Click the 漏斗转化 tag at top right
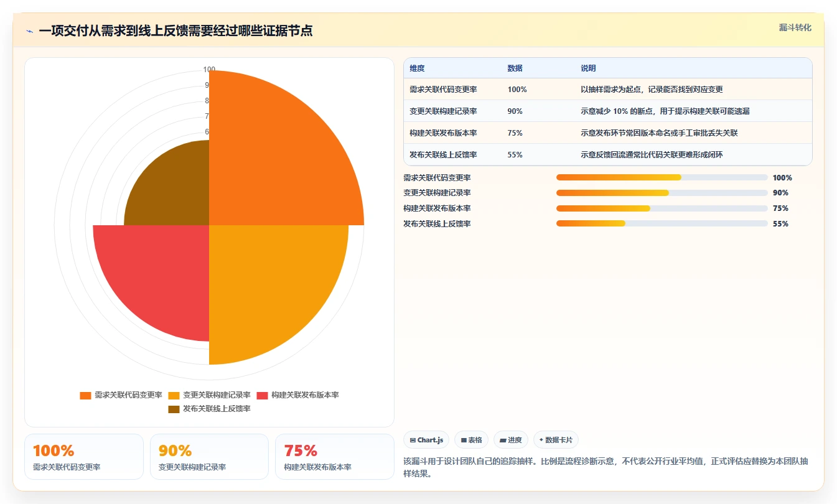The width and height of the screenshot is (837, 504). point(795,27)
